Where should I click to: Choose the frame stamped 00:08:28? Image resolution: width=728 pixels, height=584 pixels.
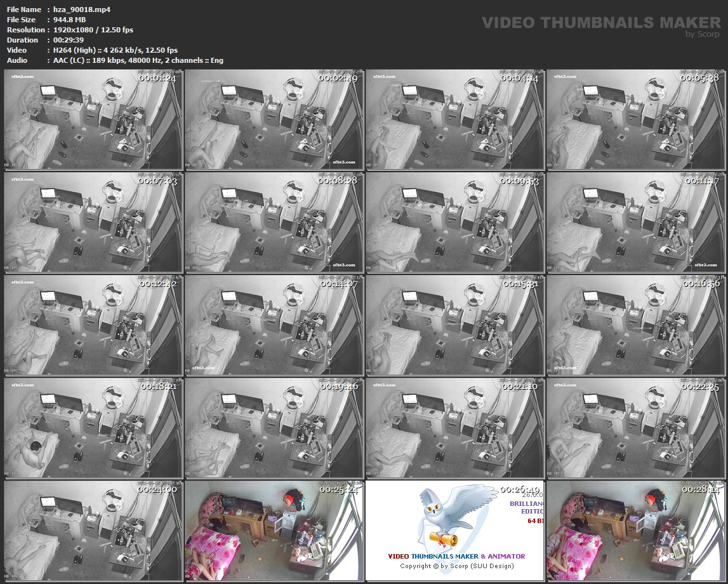(274, 222)
